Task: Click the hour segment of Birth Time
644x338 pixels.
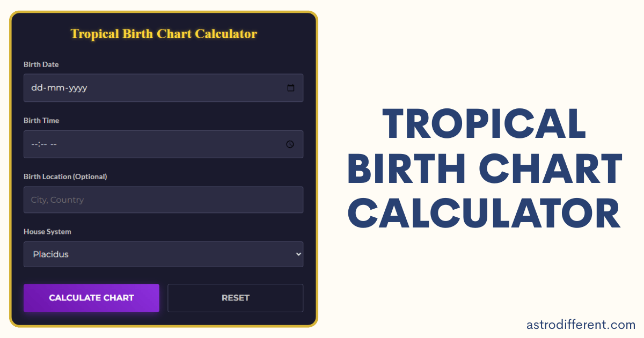Action: 34,144
